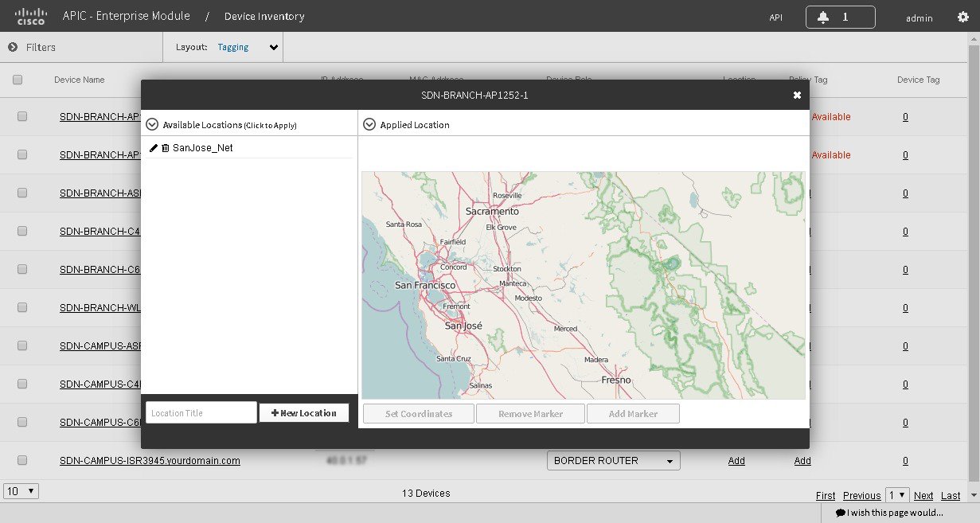Open device tag count for SDN-BRANCH-WL row
This screenshot has width=980, height=523.
[x=905, y=307]
